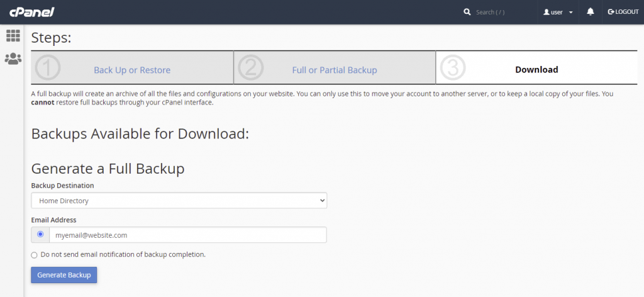
Task: Click the step 2 circled number
Action: [250, 68]
